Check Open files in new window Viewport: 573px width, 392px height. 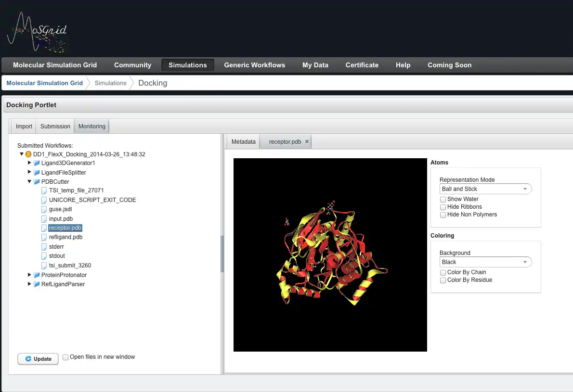pos(65,357)
